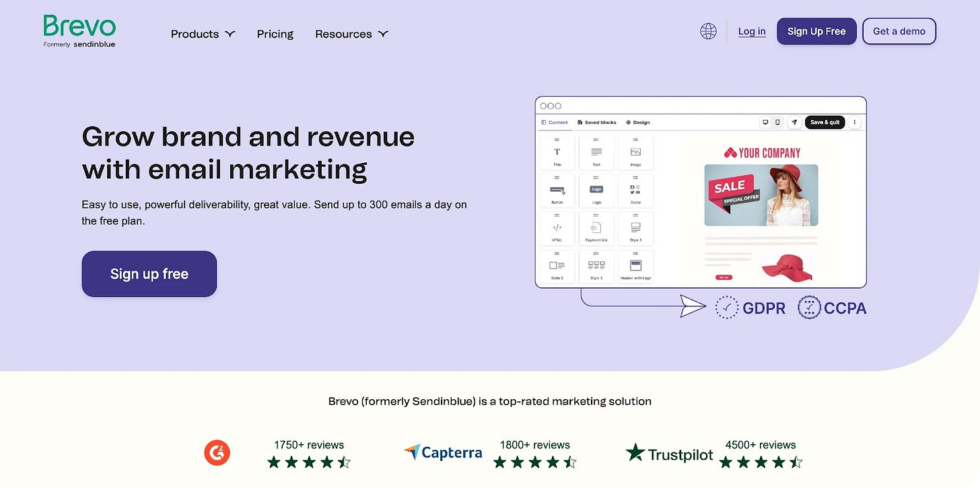Click the Capterra logo
980x488 pixels.
[443, 452]
